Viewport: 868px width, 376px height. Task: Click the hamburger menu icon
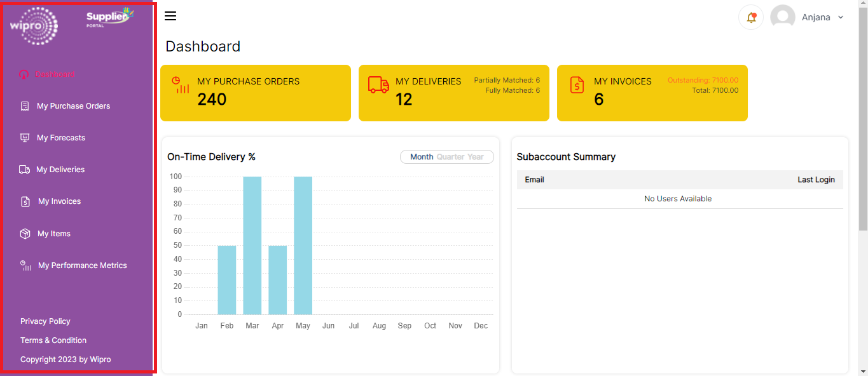[x=170, y=17]
